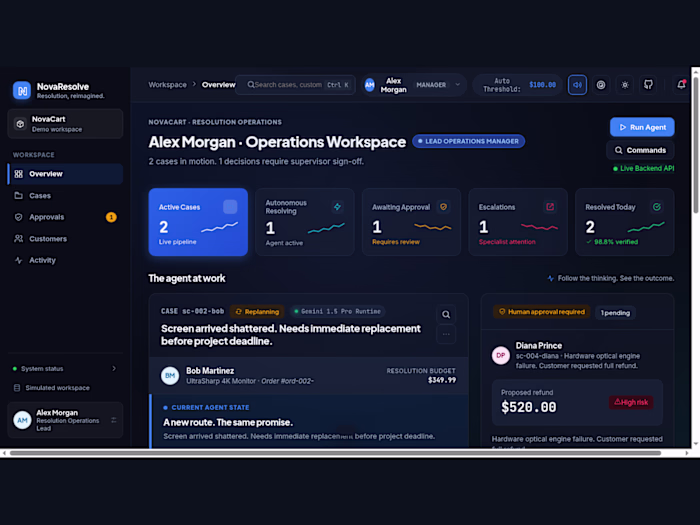Viewport: 700px width, 525px height.
Task: Click the Approvals pending count badge
Action: pos(111,217)
